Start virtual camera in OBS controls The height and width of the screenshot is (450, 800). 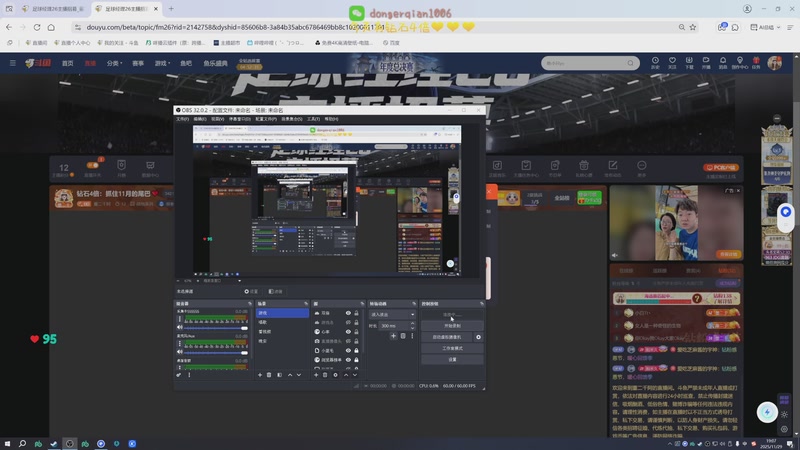coord(446,337)
